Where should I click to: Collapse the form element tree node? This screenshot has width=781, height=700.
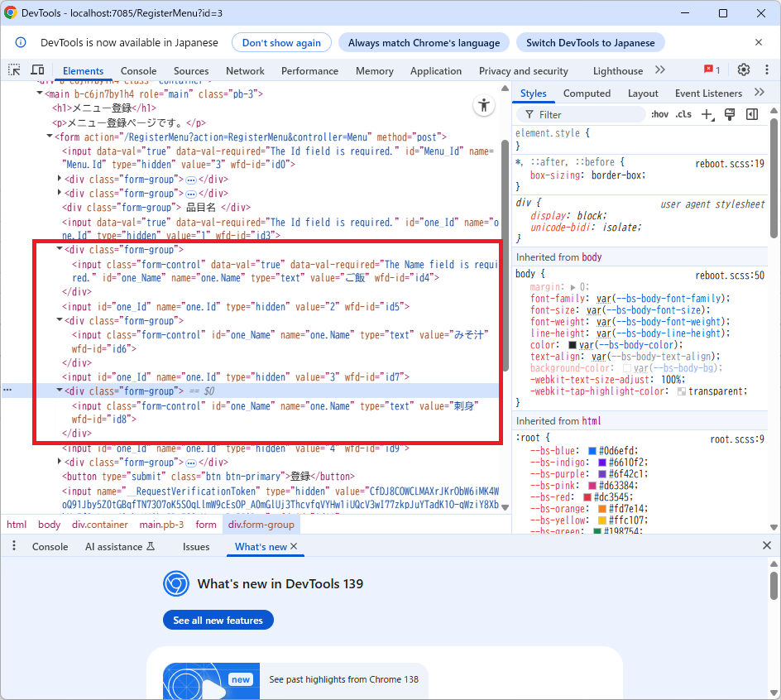point(49,137)
